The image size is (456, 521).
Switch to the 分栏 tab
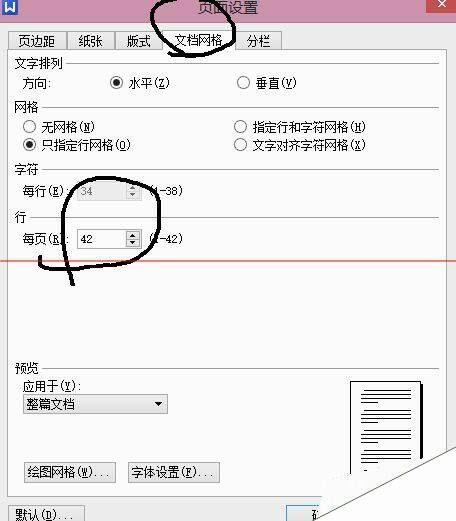click(x=258, y=41)
